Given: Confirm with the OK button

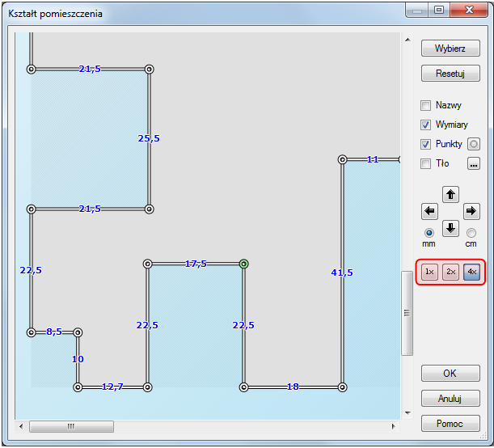Looking at the screenshot, I should (x=450, y=374).
